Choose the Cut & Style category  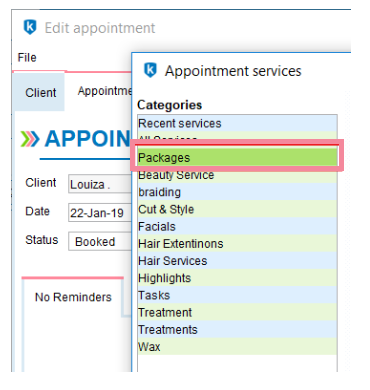pyautogui.click(x=237, y=209)
